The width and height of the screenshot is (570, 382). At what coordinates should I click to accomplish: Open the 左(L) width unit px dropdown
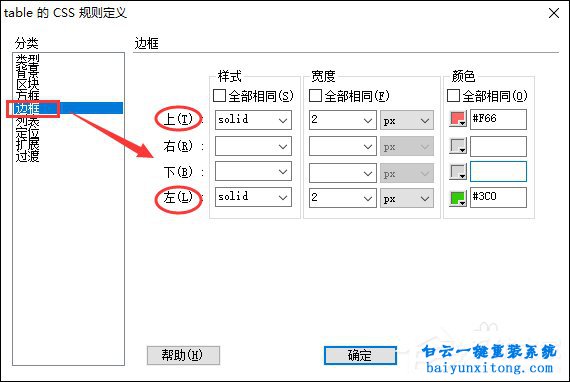coord(407,198)
